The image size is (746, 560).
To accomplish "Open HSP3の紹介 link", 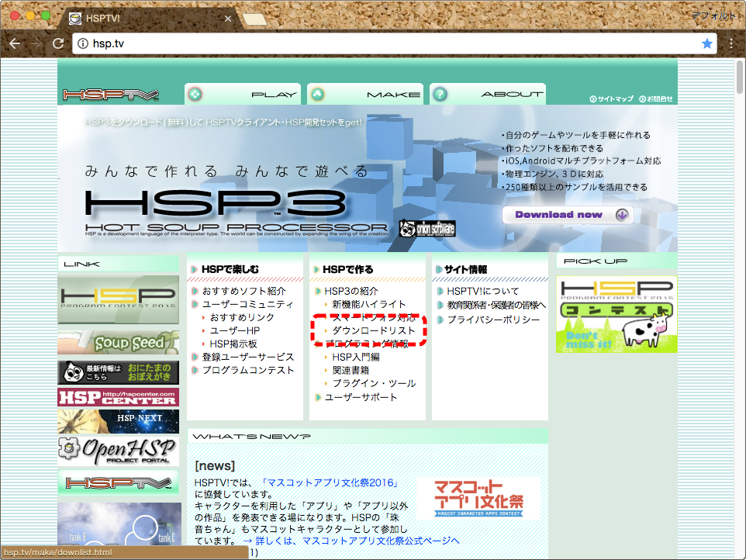I will click(x=351, y=291).
